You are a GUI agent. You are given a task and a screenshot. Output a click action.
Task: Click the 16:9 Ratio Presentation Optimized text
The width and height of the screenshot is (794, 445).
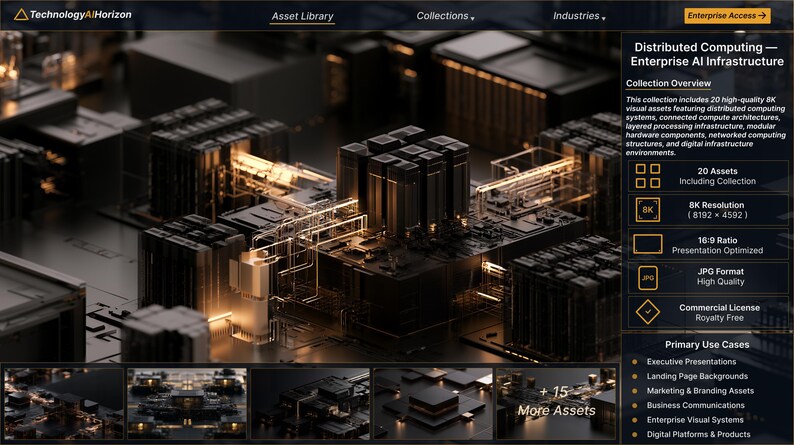pyautogui.click(x=717, y=245)
